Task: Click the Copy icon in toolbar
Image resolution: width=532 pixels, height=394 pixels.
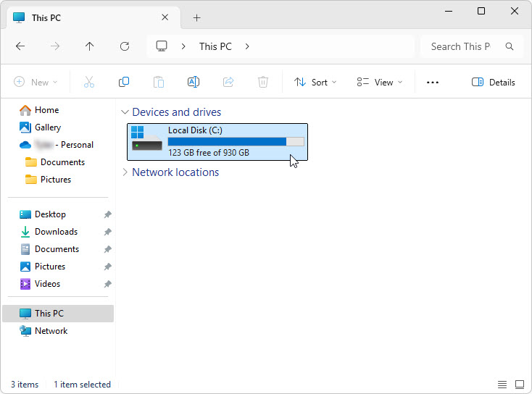Action: coord(124,82)
